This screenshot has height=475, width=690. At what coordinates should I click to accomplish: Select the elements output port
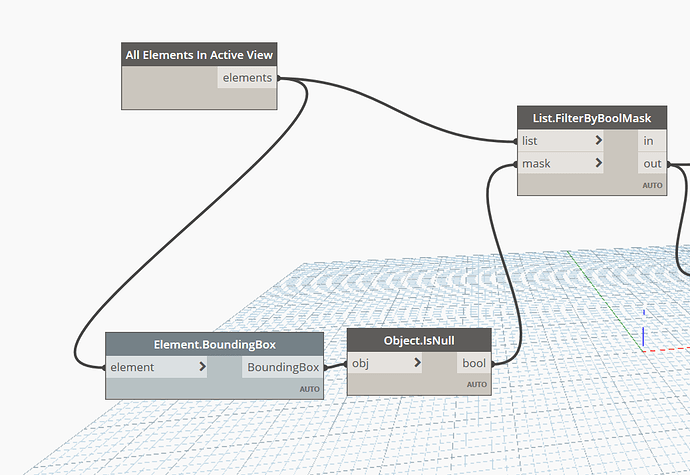[247, 77]
